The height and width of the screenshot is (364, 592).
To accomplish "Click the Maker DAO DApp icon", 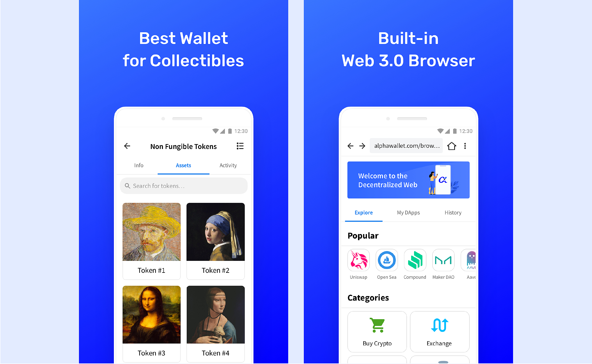I will pyautogui.click(x=444, y=258).
